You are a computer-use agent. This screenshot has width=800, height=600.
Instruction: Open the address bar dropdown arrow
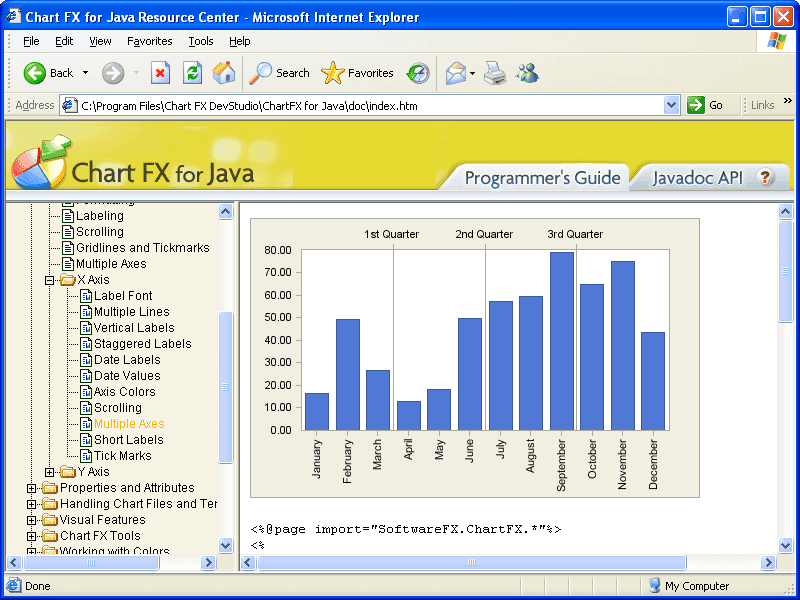click(671, 106)
